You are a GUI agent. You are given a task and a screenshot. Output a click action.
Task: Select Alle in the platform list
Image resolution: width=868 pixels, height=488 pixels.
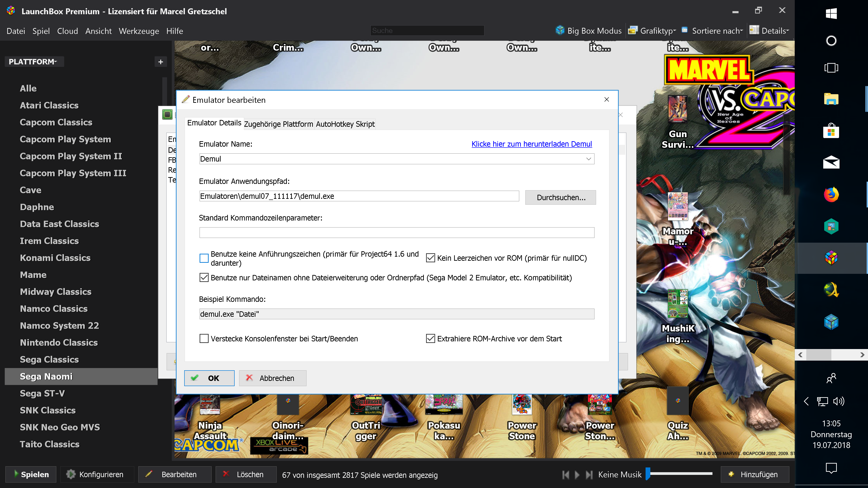28,88
